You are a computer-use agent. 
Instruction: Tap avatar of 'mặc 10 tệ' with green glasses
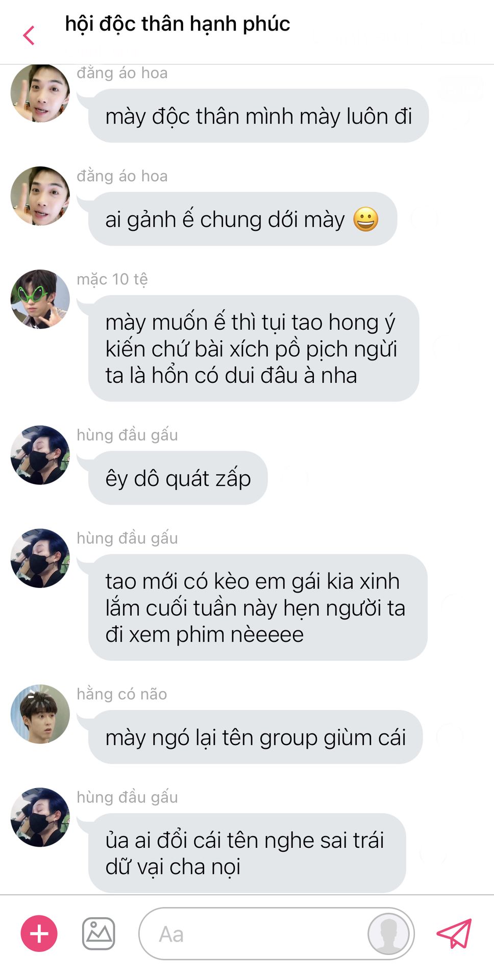tap(40, 299)
